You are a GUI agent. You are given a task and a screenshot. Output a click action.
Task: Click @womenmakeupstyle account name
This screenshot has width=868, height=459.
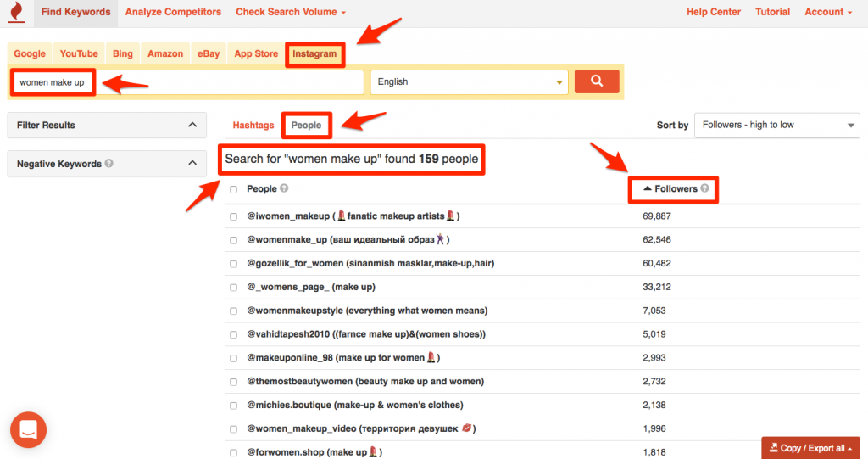click(x=295, y=311)
